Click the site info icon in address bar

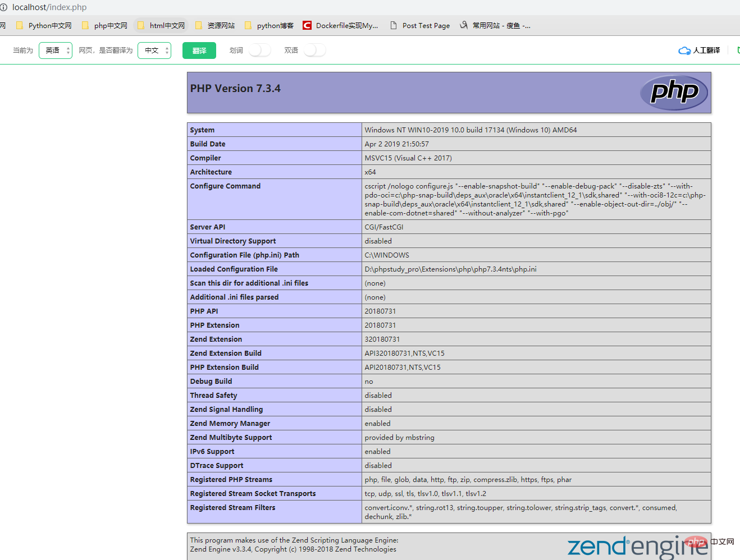coord(4,7)
